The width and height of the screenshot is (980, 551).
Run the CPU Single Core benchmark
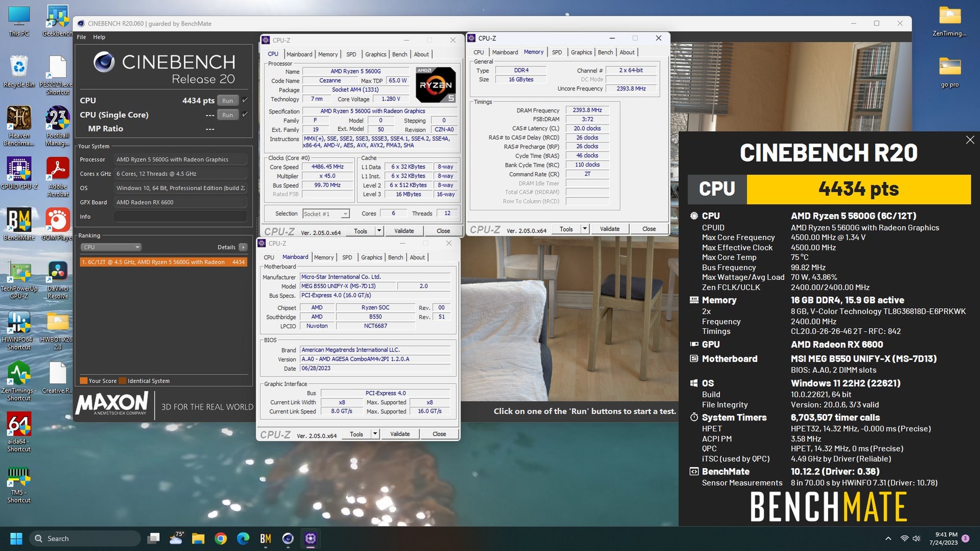pos(228,115)
